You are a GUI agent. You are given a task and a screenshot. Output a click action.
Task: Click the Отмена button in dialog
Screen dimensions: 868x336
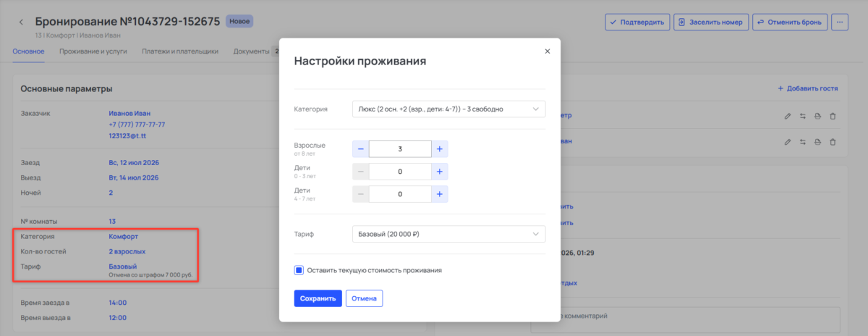[364, 298]
